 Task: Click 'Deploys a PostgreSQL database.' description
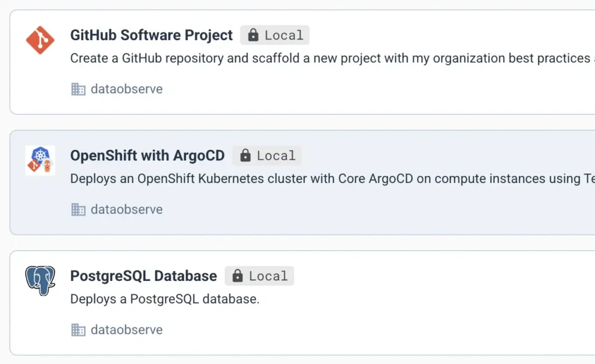tap(164, 299)
